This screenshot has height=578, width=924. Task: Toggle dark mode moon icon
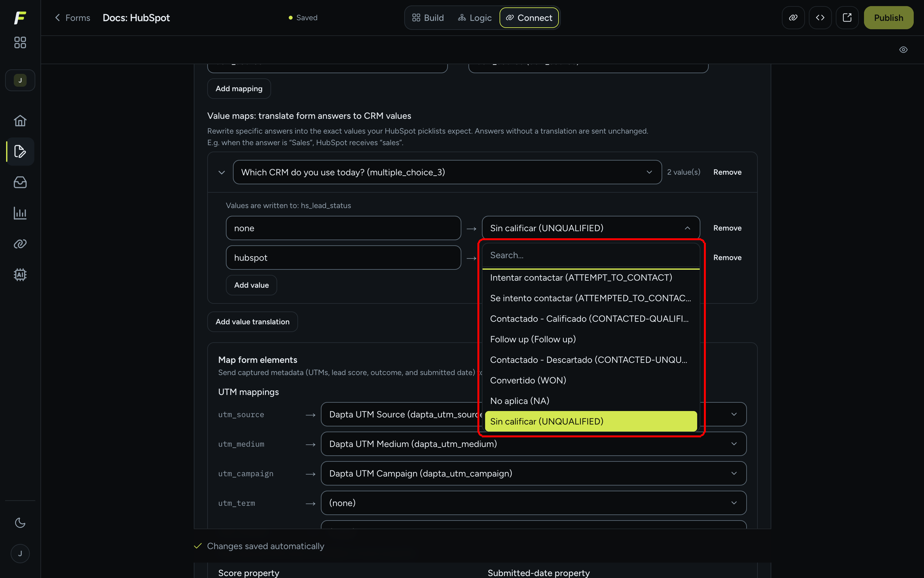pyautogui.click(x=20, y=522)
